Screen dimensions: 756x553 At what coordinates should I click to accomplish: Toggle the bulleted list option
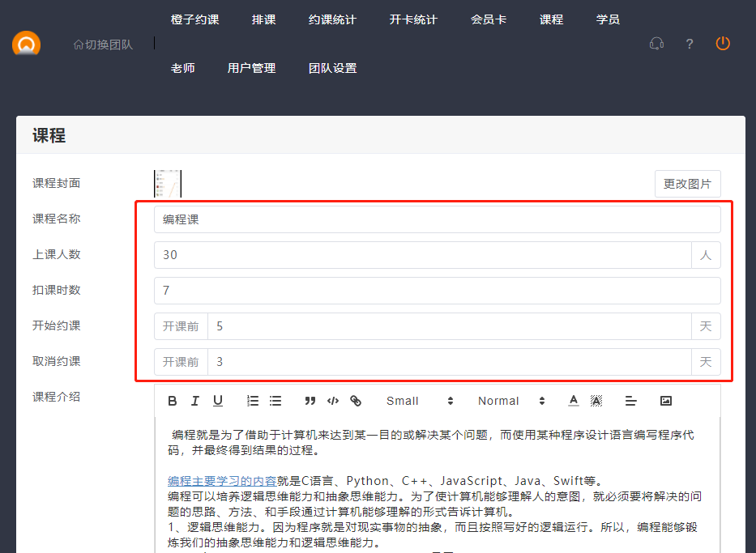click(x=275, y=401)
